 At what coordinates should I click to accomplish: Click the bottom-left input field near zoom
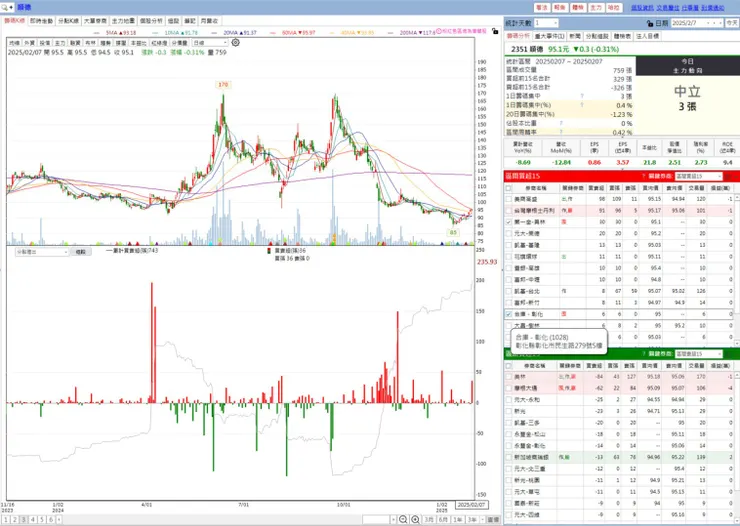click(376, 519)
